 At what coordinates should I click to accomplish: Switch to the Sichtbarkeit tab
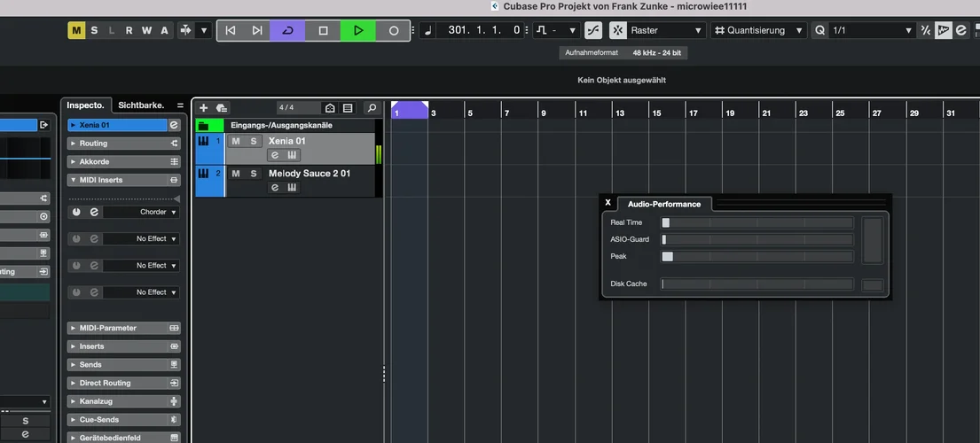click(141, 105)
